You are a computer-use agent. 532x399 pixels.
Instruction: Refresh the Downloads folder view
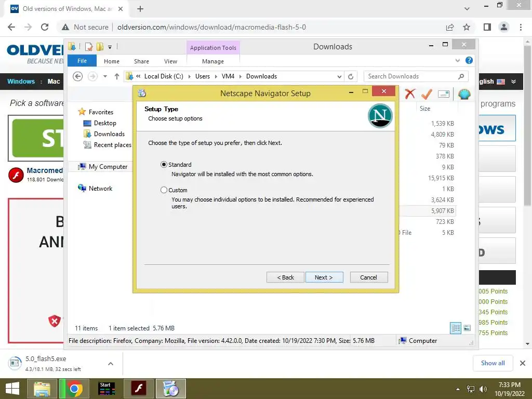point(351,77)
